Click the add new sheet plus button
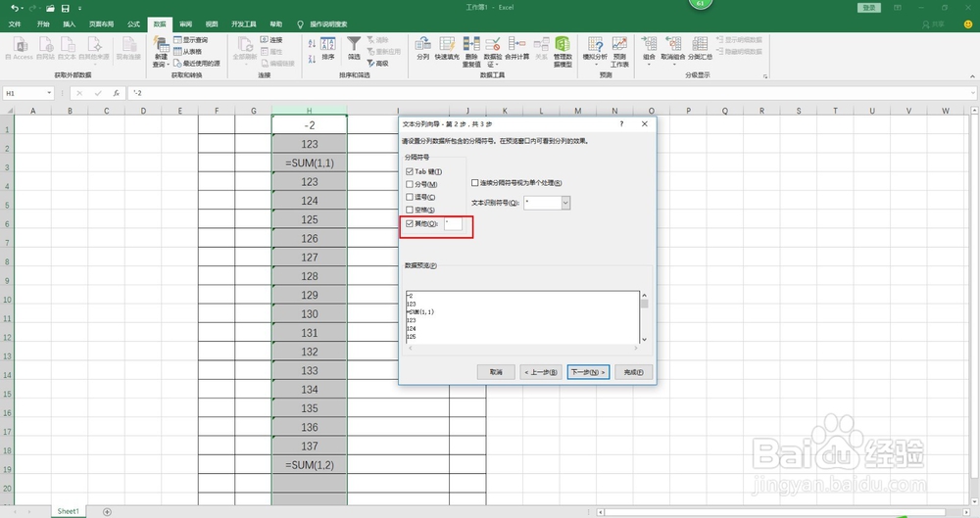The height and width of the screenshot is (518, 980). (x=107, y=512)
